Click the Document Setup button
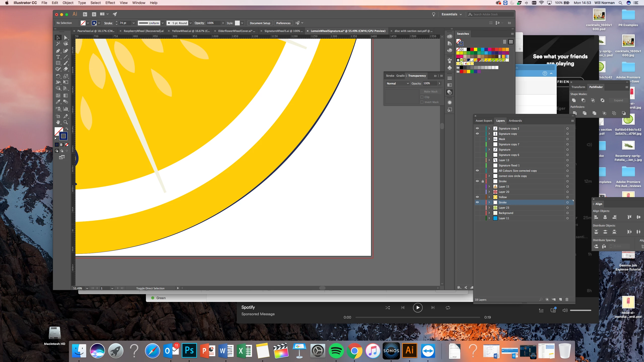 click(x=260, y=23)
